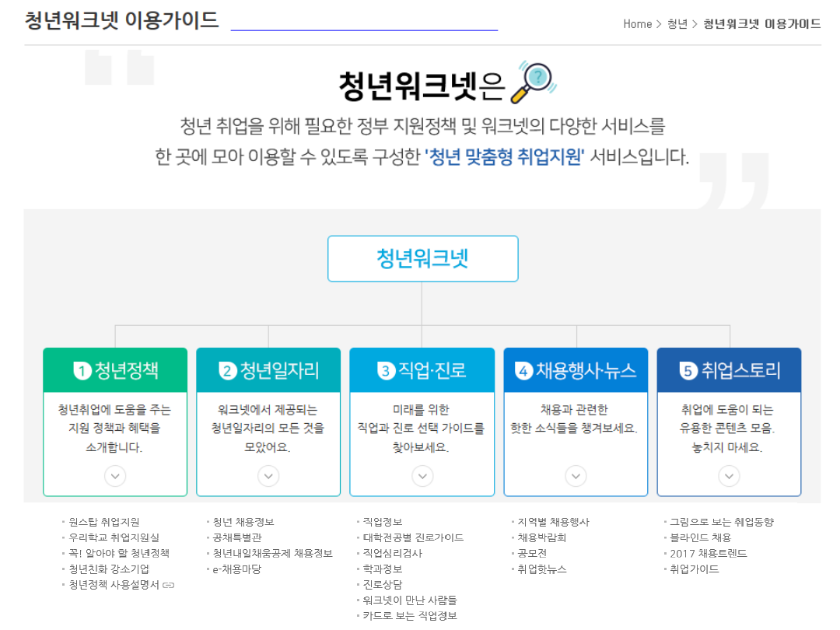Viewport: 840px width, 630px height.
Task: Click the number 1 badge on 청년정책
Action: coord(82,371)
